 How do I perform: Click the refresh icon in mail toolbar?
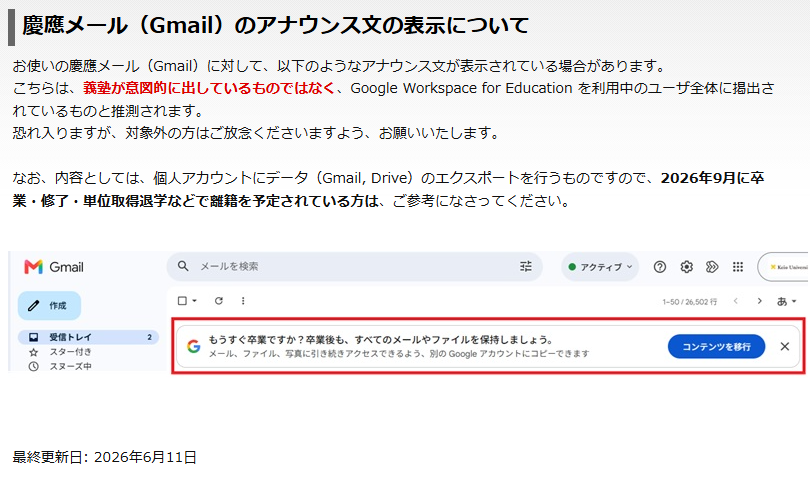[x=219, y=301]
